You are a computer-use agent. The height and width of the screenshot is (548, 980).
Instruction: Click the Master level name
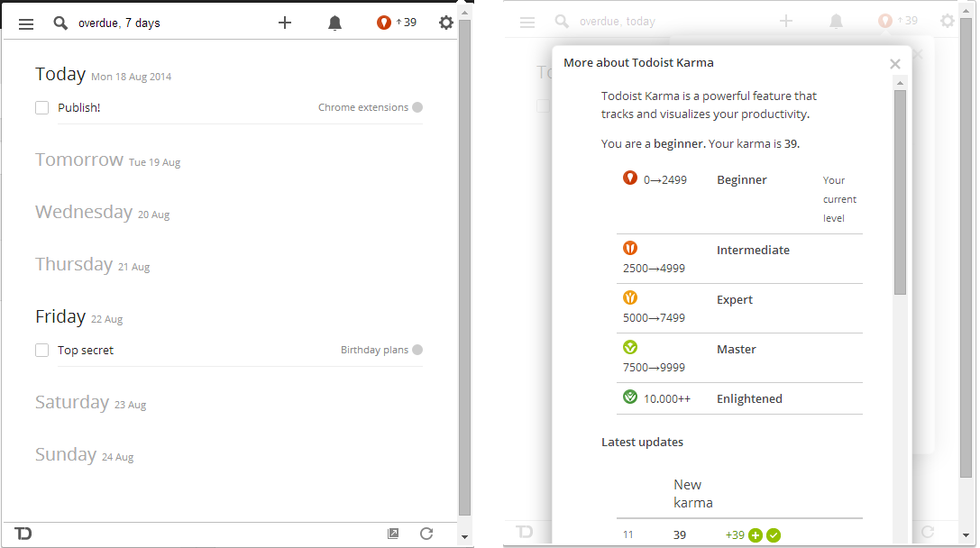coord(737,350)
